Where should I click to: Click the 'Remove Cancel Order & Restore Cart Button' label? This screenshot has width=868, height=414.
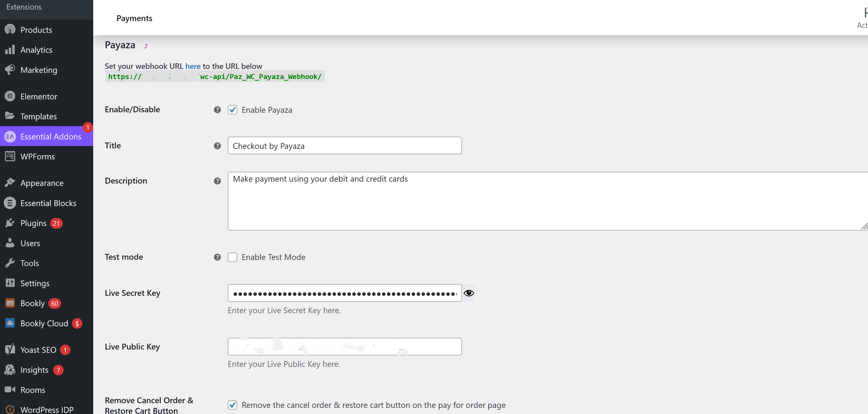click(x=149, y=405)
